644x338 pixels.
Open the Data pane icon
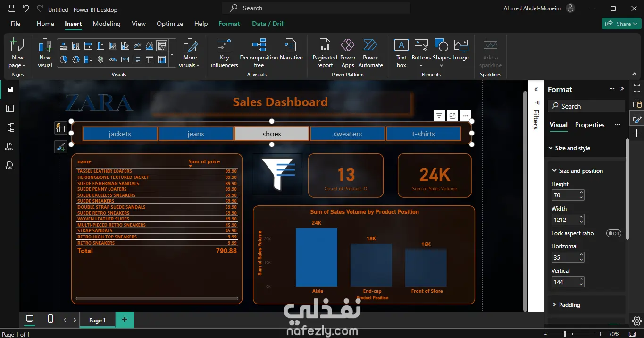coord(637,88)
